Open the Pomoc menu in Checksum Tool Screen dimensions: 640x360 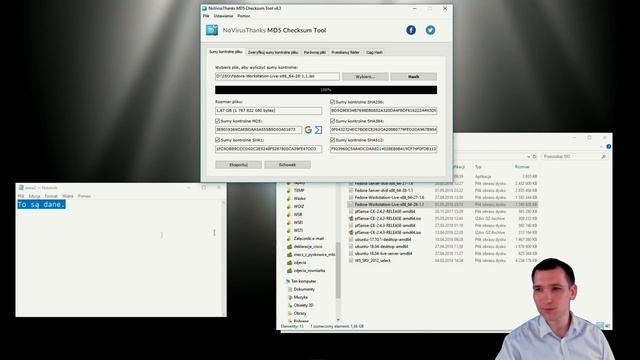tap(244, 16)
